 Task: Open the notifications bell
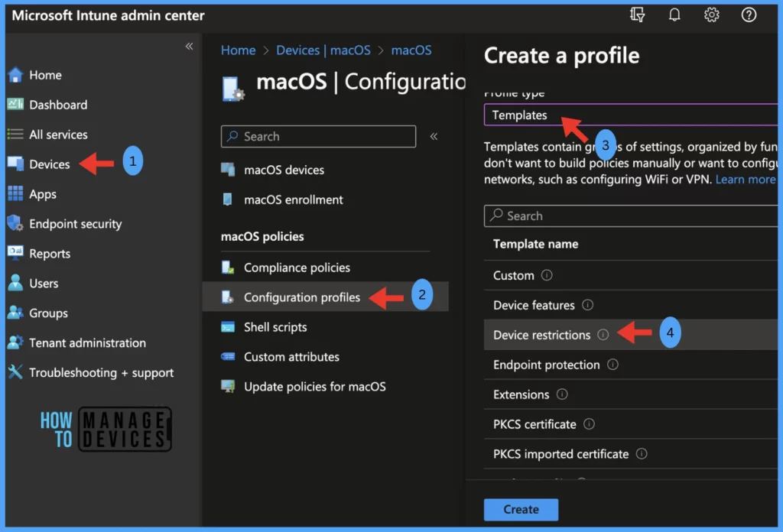[x=674, y=15]
